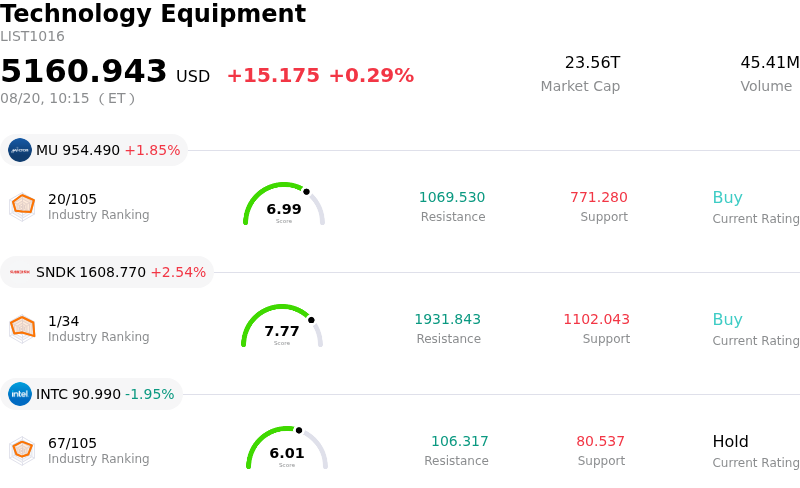Click the SanDisk SNDK logo icon
Viewport: 800px width, 488px height.
point(20,272)
